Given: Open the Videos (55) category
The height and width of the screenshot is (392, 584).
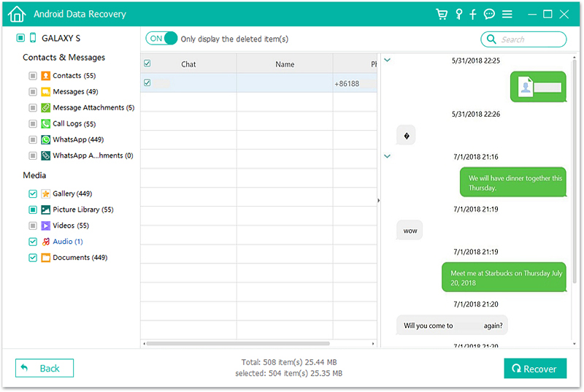Looking at the screenshot, I should coord(71,226).
